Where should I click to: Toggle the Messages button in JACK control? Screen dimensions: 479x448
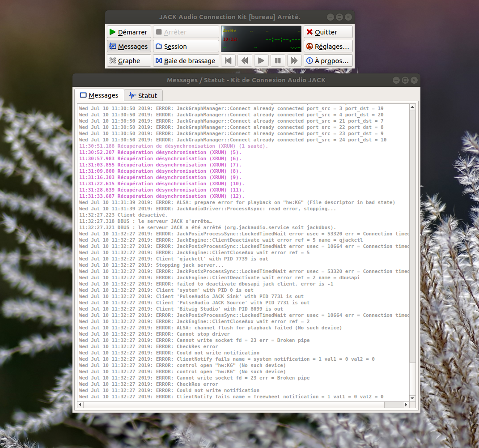129,47
